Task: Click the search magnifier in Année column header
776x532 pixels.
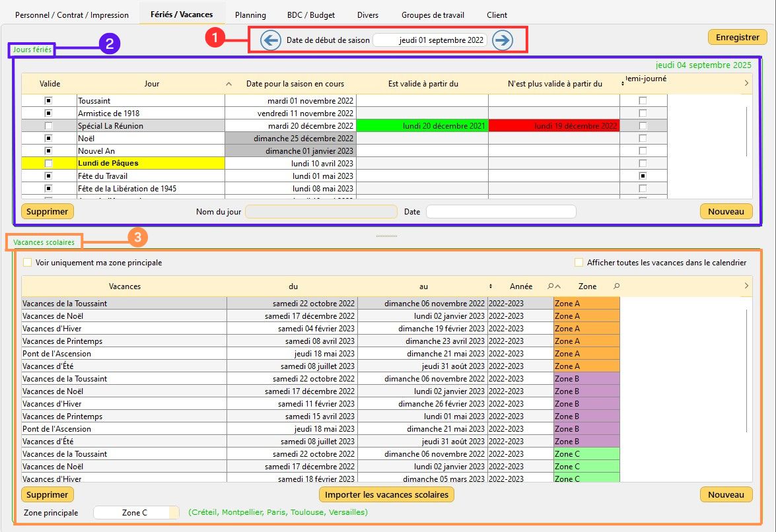Action: 551,286
